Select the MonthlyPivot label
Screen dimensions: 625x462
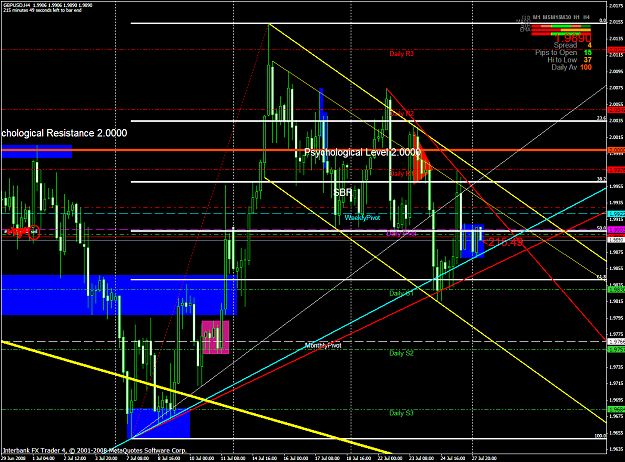(323, 346)
